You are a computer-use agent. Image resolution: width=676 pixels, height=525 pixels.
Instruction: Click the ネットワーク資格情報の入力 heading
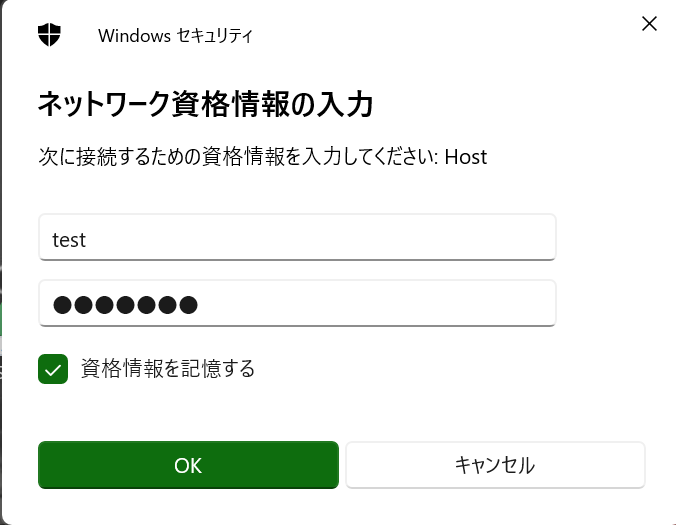tap(205, 103)
